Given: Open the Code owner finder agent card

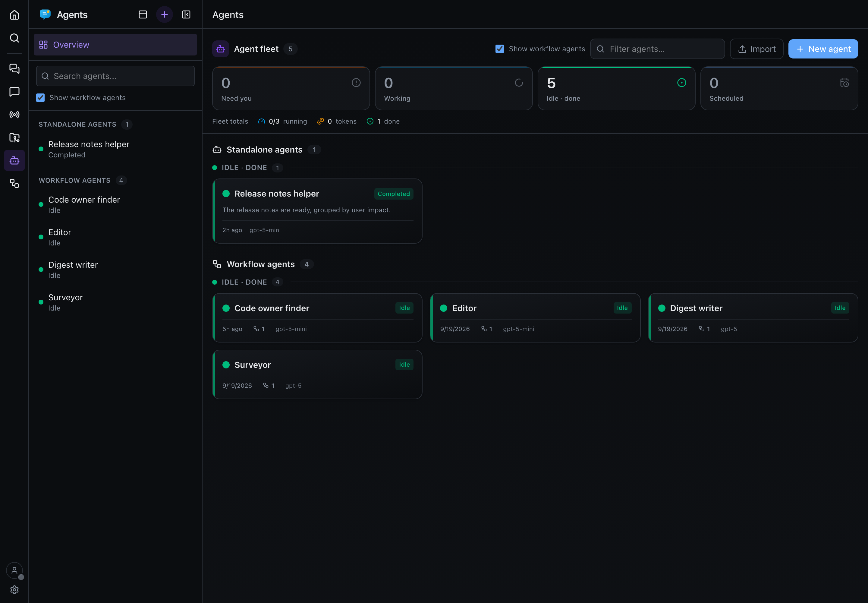Looking at the screenshot, I should click(317, 318).
